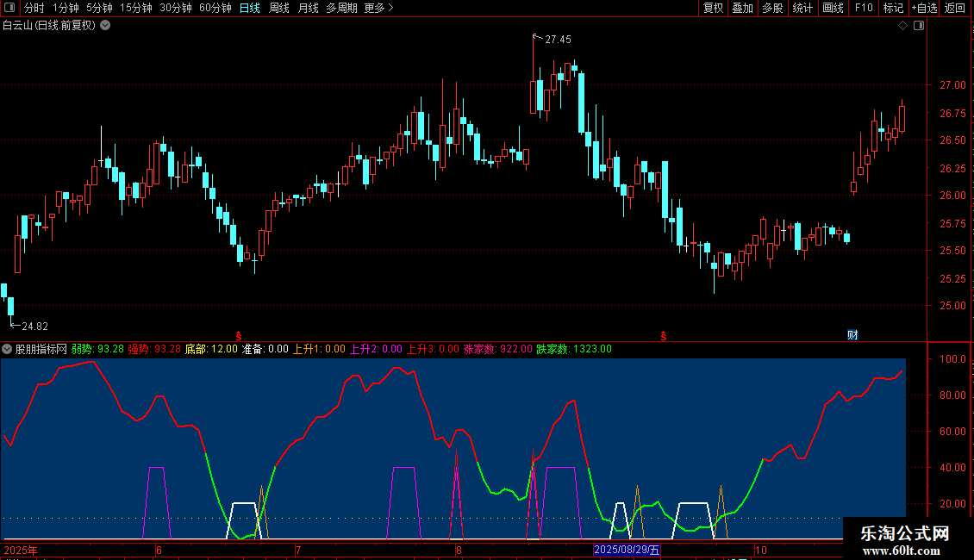This screenshot has height=560, width=974.
Task: Click the 上升3: 0.00 value
Action: tap(433, 349)
